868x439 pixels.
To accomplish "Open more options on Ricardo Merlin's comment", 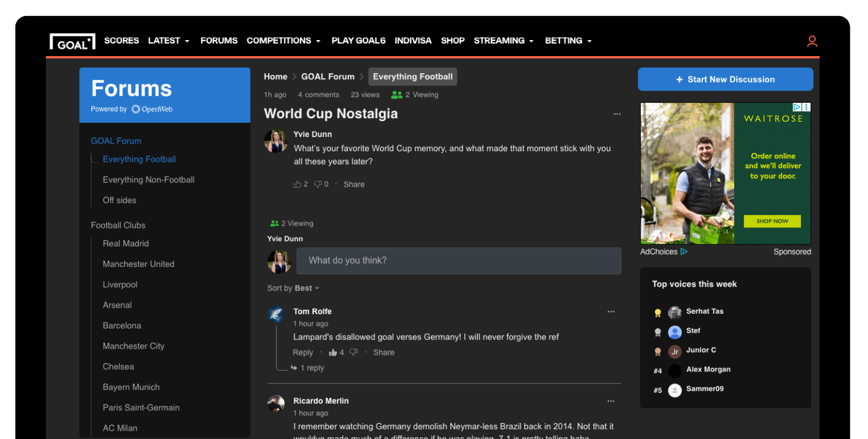I will [x=610, y=401].
